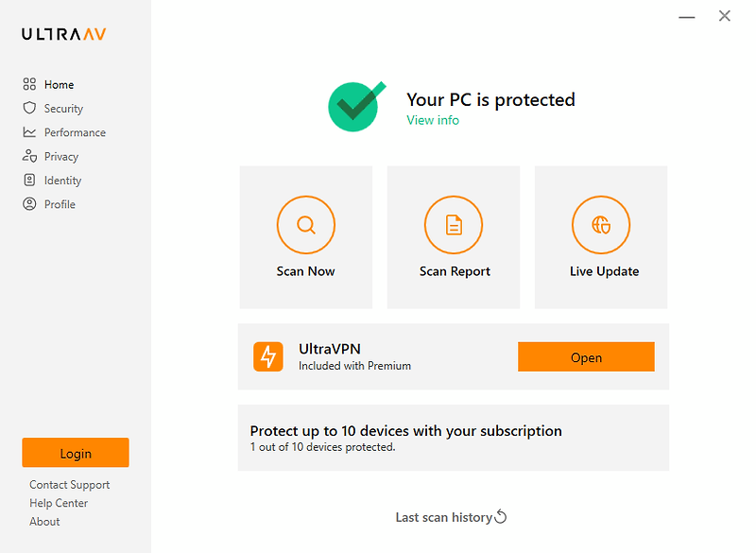Click the View info link
This screenshot has height=553, width=756.
click(x=433, y=120)
